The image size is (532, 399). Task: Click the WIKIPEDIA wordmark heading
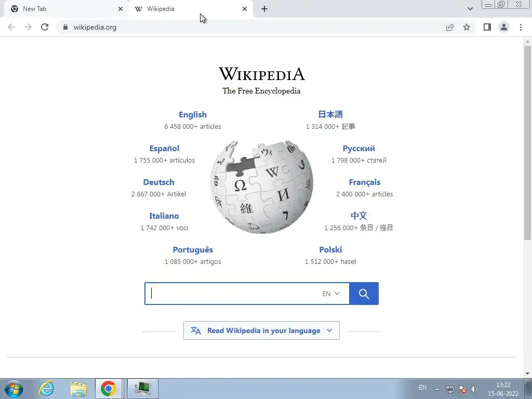[262, 74]
